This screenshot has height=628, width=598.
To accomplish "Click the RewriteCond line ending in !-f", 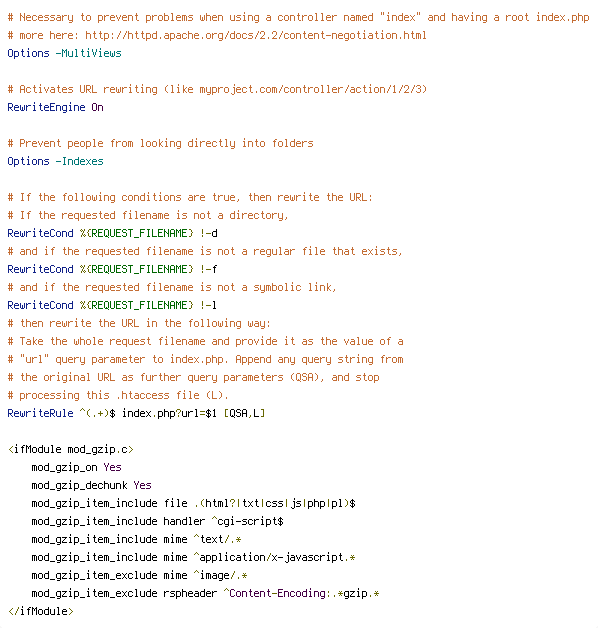I will coord(112,269).
